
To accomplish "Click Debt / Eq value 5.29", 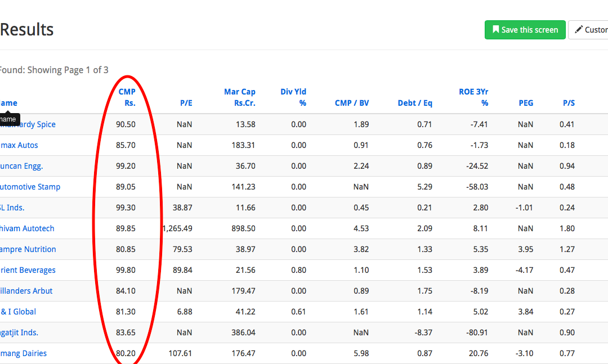I will pyautogui.click(x=424, y=187).
